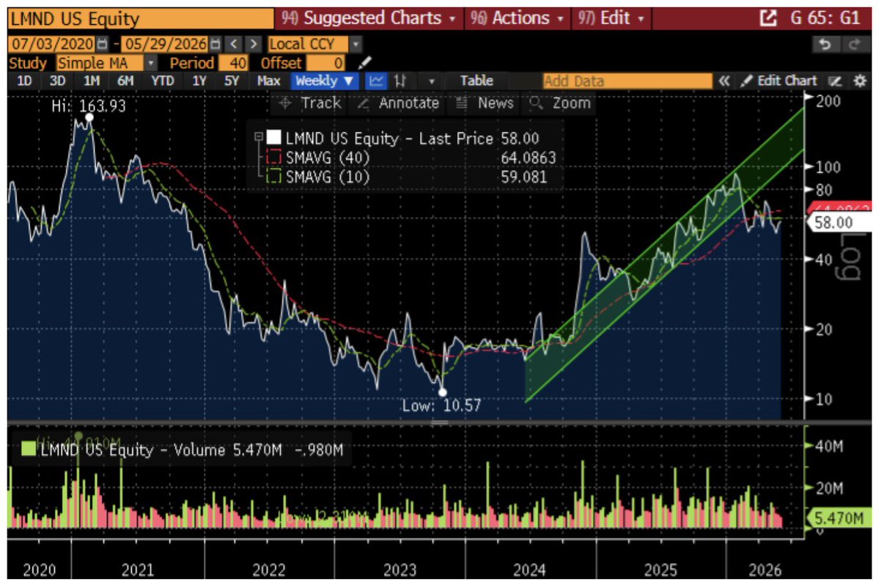This screenshot has height=588, width=879.
Task: Select the line chart type icon
Action: pos(375,81)
